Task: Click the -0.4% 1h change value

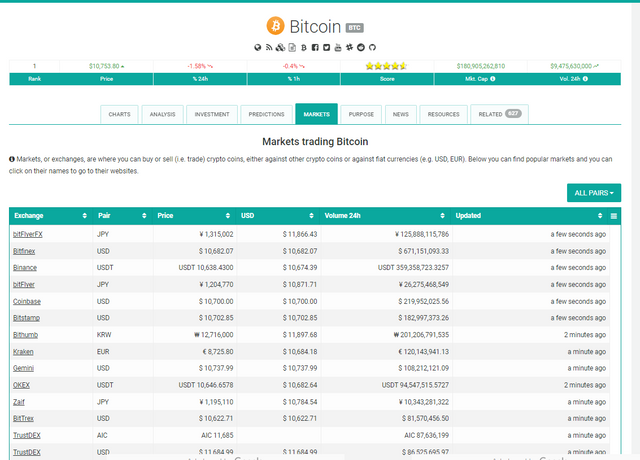Action: [x=291, y=66]
